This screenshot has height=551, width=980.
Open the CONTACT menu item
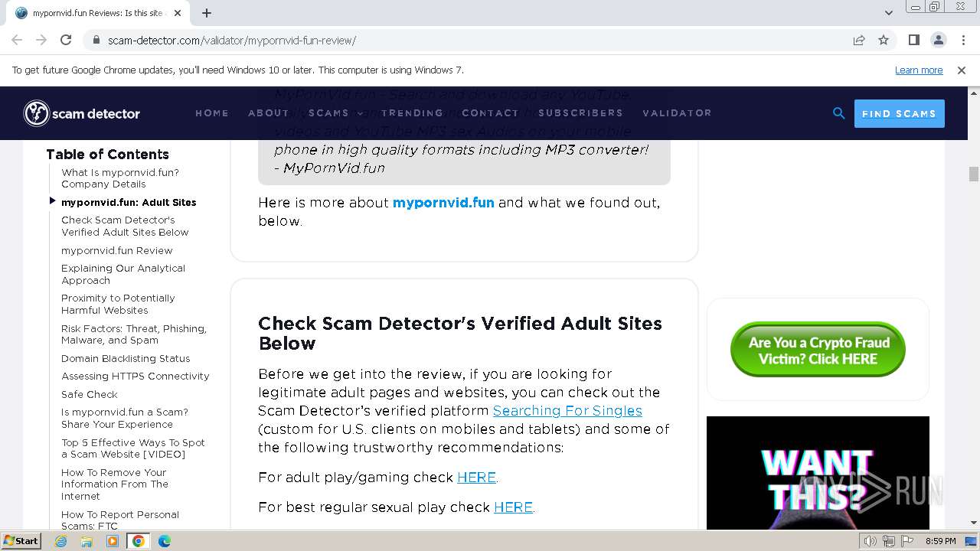(x=490, y=113)
